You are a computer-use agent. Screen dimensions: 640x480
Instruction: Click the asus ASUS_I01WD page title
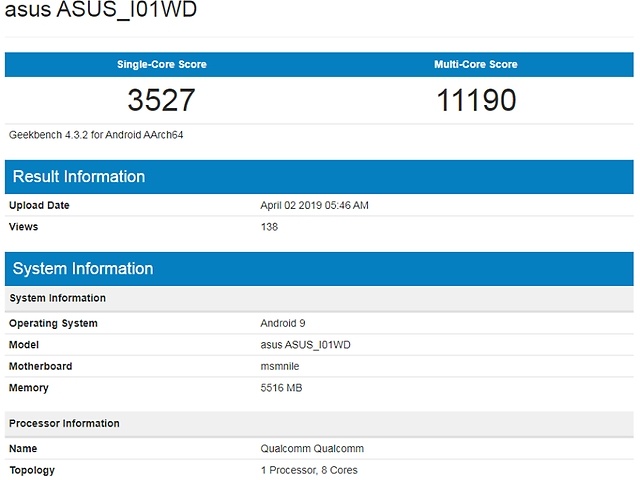[x=101, y=9]
